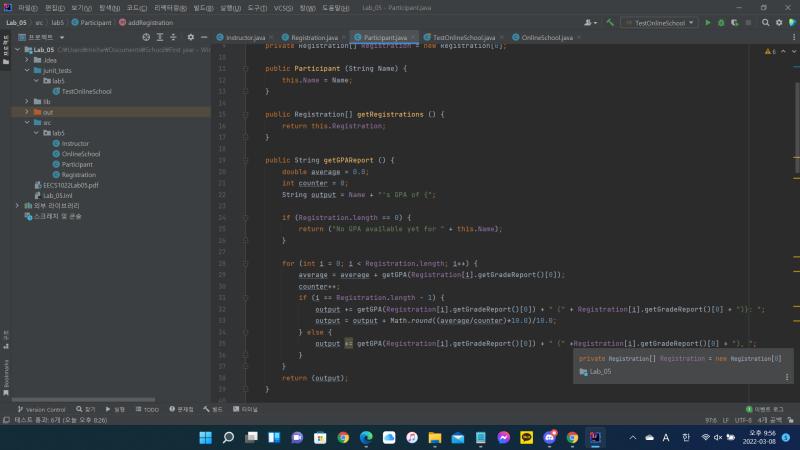Expand the out folder in tree

pyautogui.click(x=27, y=112)
